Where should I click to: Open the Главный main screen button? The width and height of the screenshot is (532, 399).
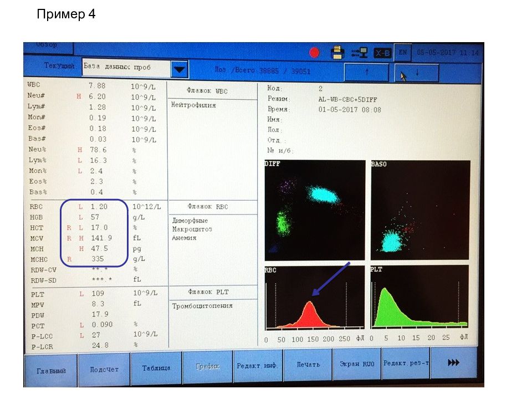(51, 371)
